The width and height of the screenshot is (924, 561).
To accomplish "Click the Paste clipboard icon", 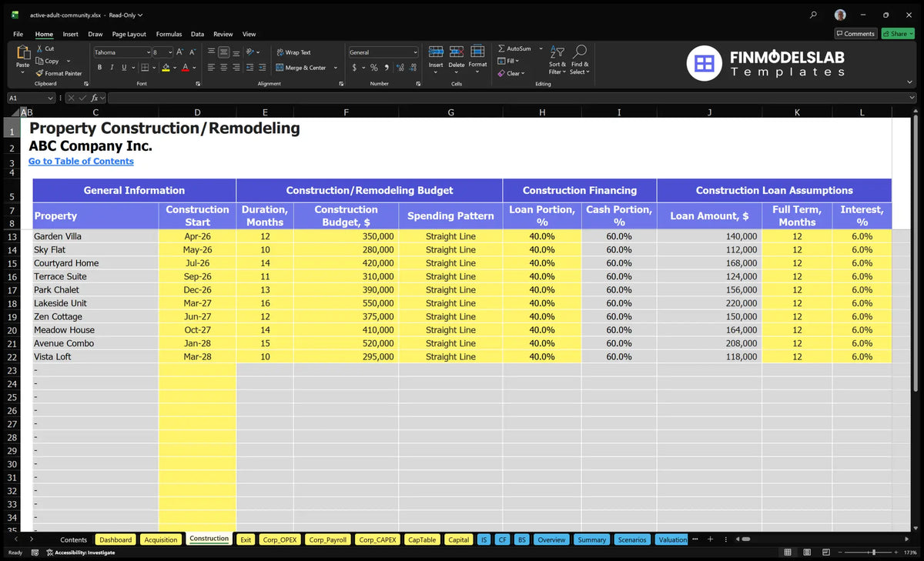I will click(22, 53).
